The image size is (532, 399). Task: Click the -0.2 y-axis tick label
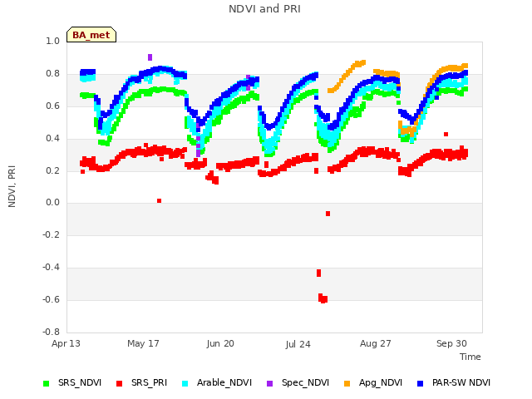pyautogui.click(x=51, y=234)
